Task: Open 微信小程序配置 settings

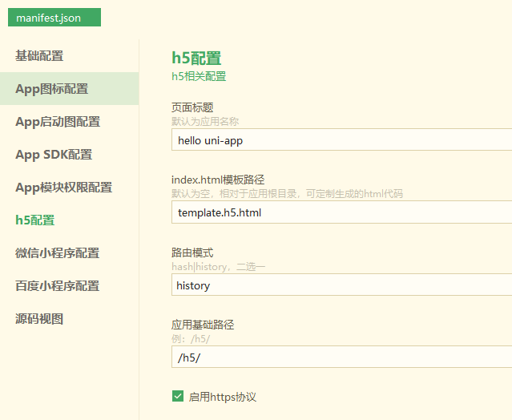Action: pos(57,253)
